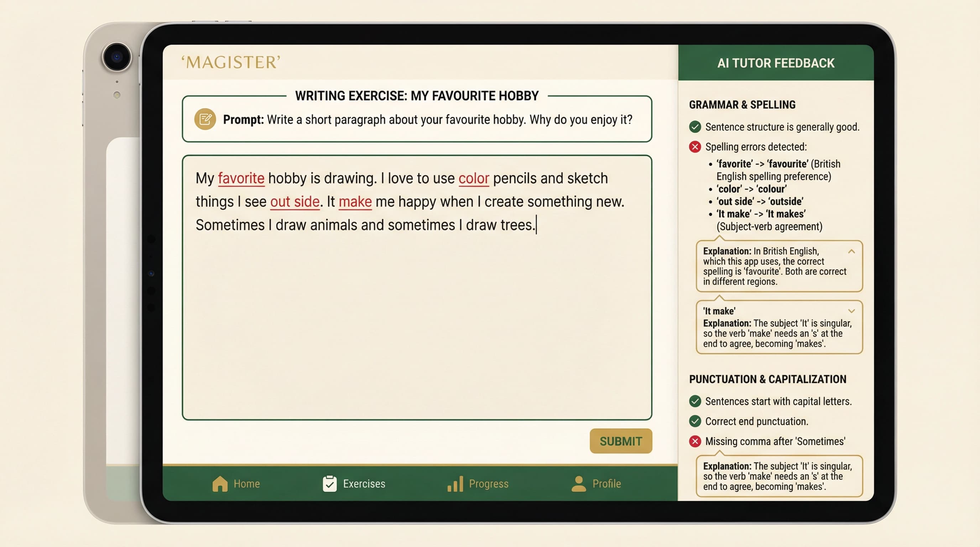This screenshot has height=547, width=980.
Task: Toggle the 'It make' explanation chevron
Action: point(851,311)
